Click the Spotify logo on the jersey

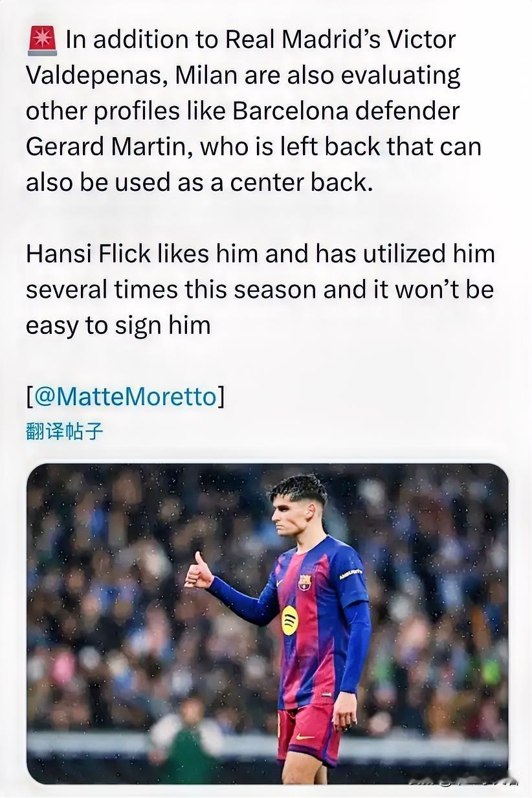[290, 620]
